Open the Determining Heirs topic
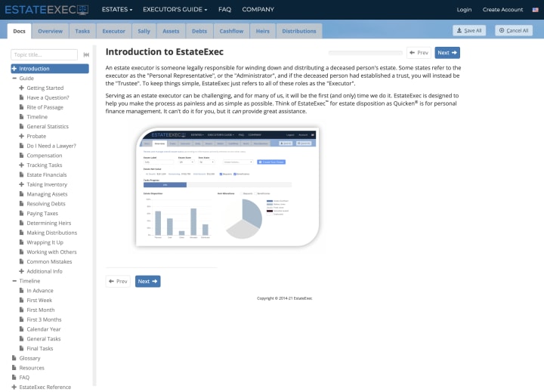Viewport: 544px width, 392px height. click(49, 223)
